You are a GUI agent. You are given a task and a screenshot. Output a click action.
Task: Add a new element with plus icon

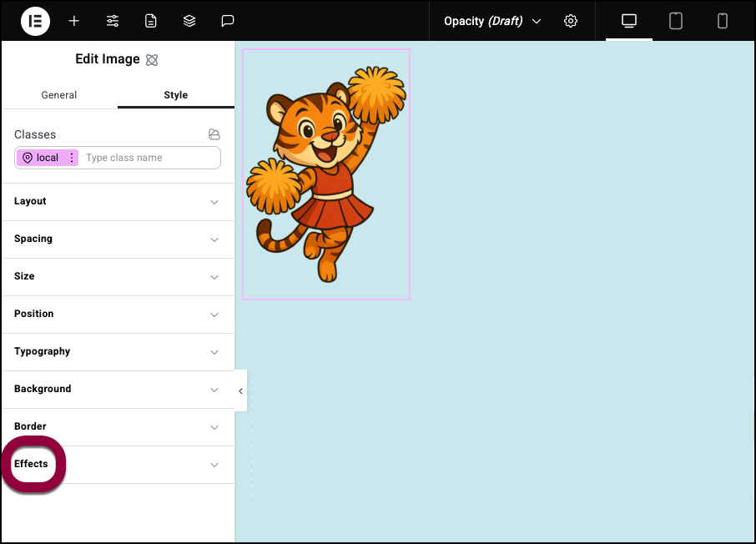pyautogui.click(x=73, y=21)
